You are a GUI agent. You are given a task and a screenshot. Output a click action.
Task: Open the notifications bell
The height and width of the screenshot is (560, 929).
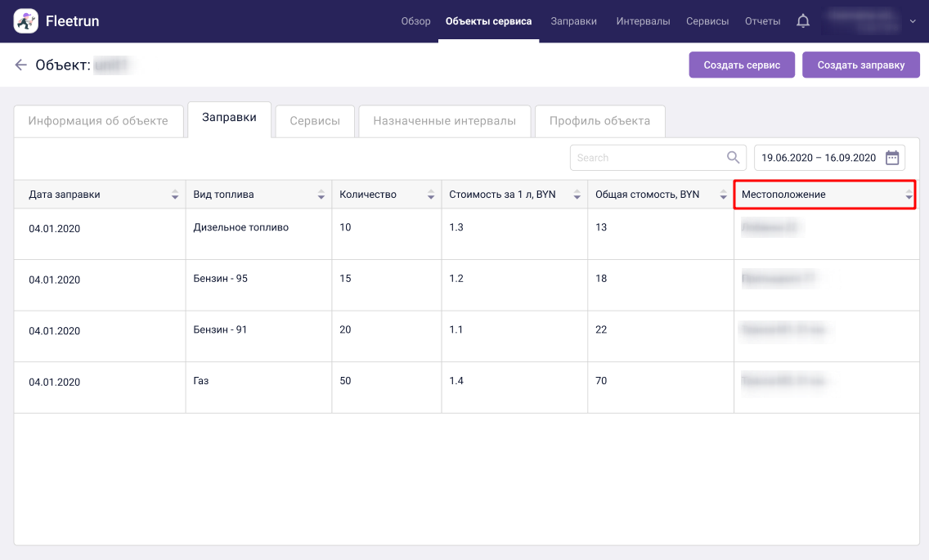803,21
